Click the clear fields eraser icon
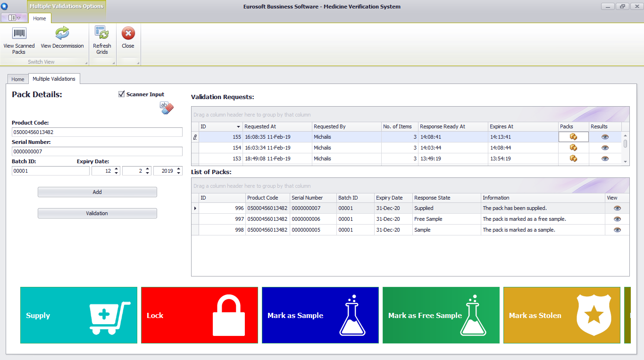644x360 pixels. pyautogui.click(x=167, y=108)
